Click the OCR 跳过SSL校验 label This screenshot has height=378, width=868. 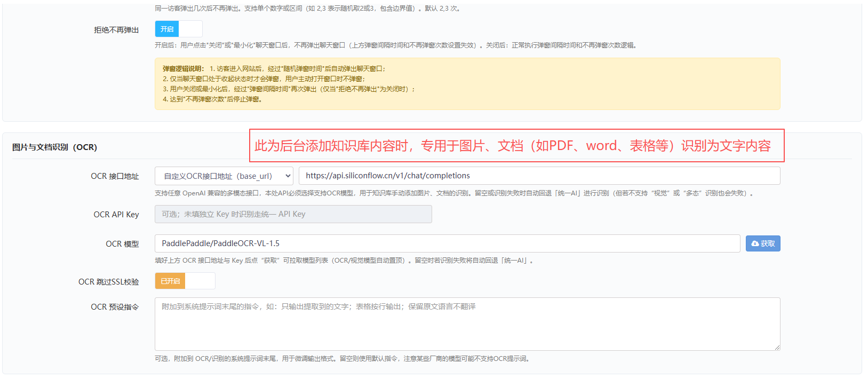(x=109, y=282)
